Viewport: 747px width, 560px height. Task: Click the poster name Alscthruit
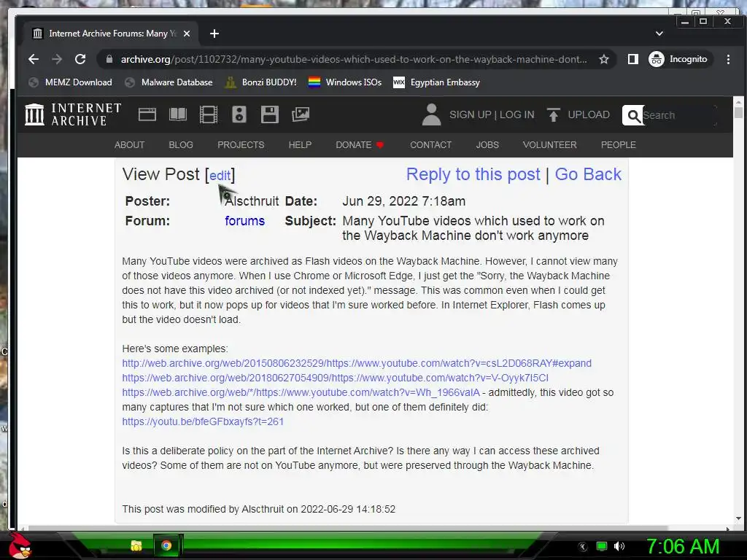coord(252,201)
